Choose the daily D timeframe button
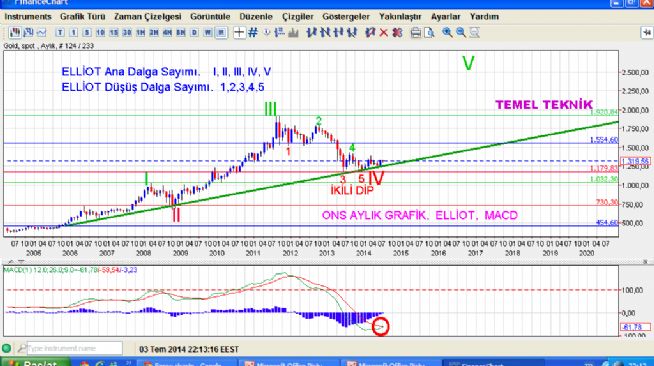654x366 pixels. 194,33
